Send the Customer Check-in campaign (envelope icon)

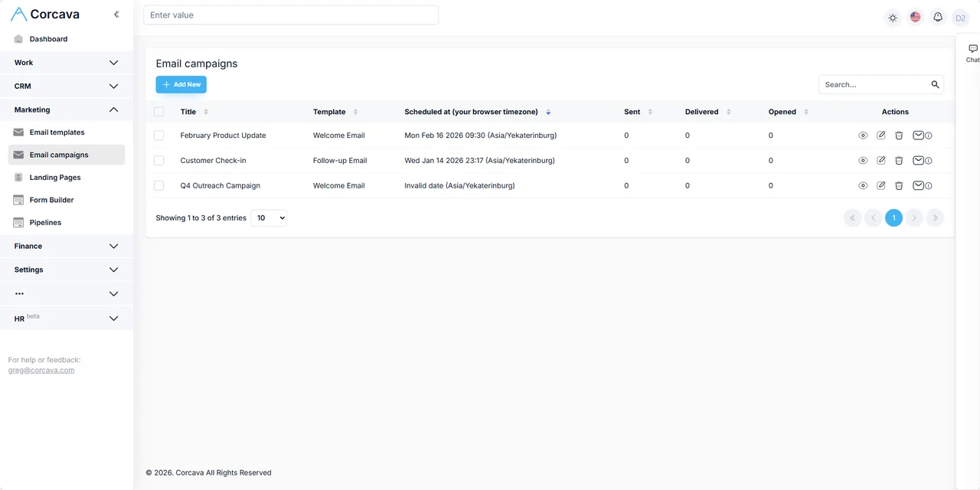click(918, 161)
